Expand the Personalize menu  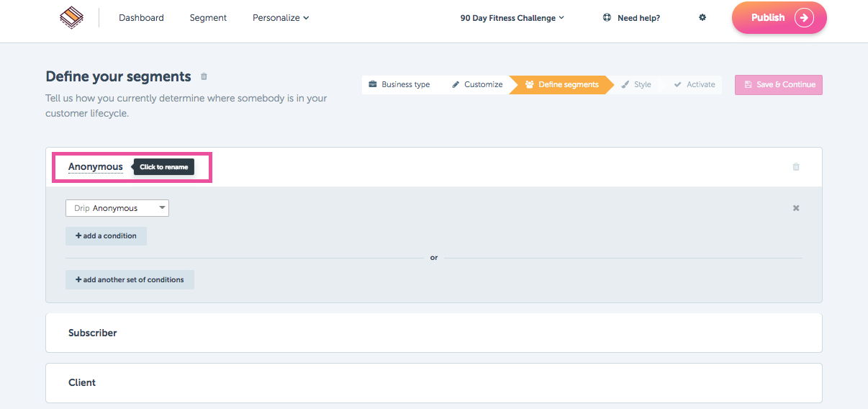tap(281, 18)
